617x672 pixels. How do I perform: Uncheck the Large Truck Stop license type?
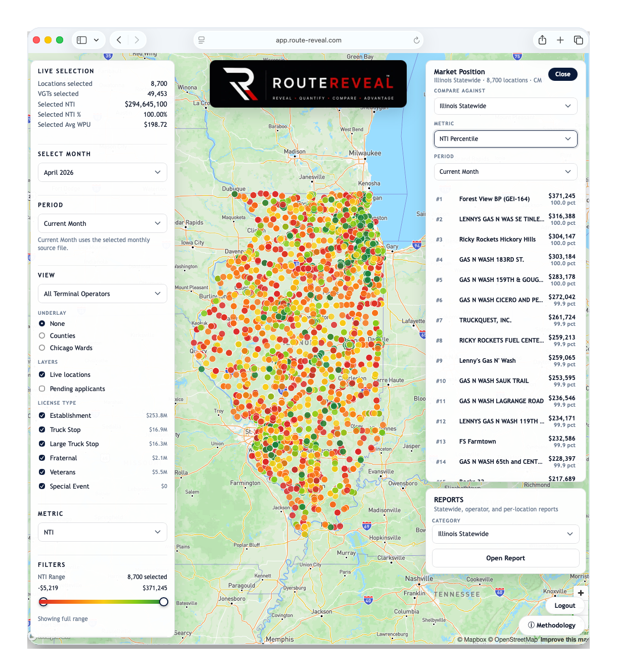tap(42, 444)
